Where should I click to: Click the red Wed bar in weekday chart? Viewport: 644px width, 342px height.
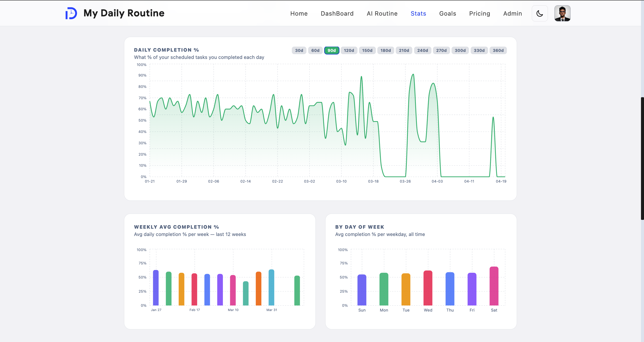point(428,288)
